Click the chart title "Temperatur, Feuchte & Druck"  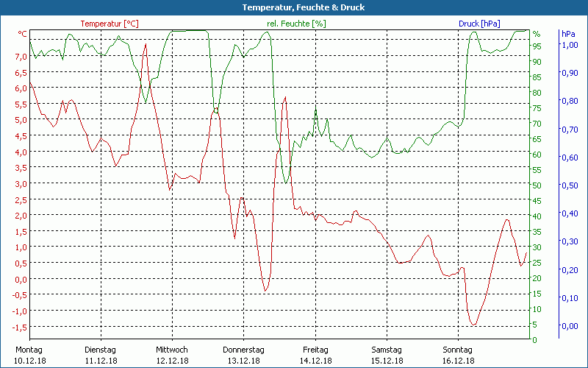[x=293, y=7]
